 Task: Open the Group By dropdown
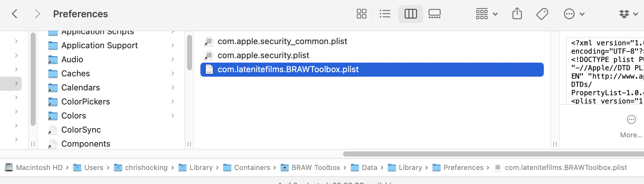point(486,14)
